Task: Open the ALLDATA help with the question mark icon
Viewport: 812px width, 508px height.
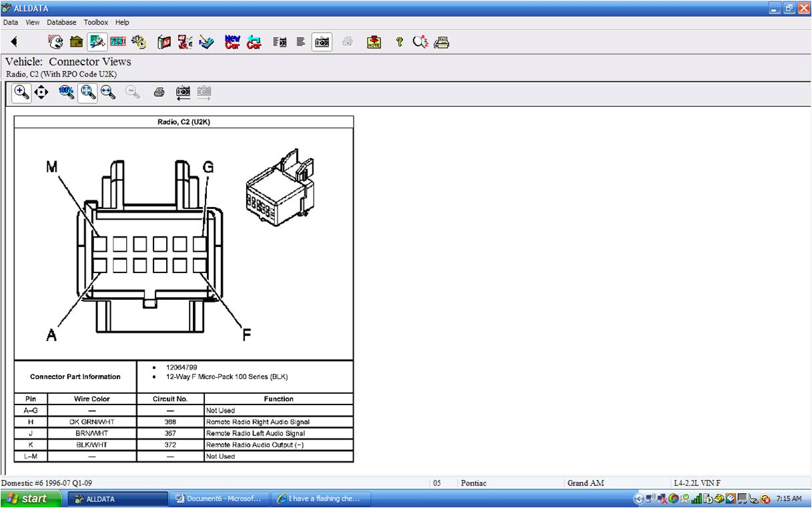Action: click(x=399, y=41)
